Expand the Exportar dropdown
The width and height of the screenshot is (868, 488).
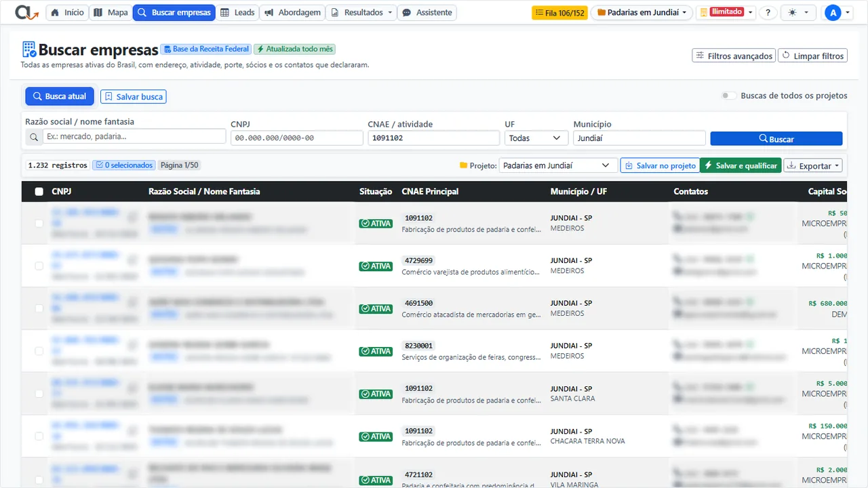(x=812, y=165)
